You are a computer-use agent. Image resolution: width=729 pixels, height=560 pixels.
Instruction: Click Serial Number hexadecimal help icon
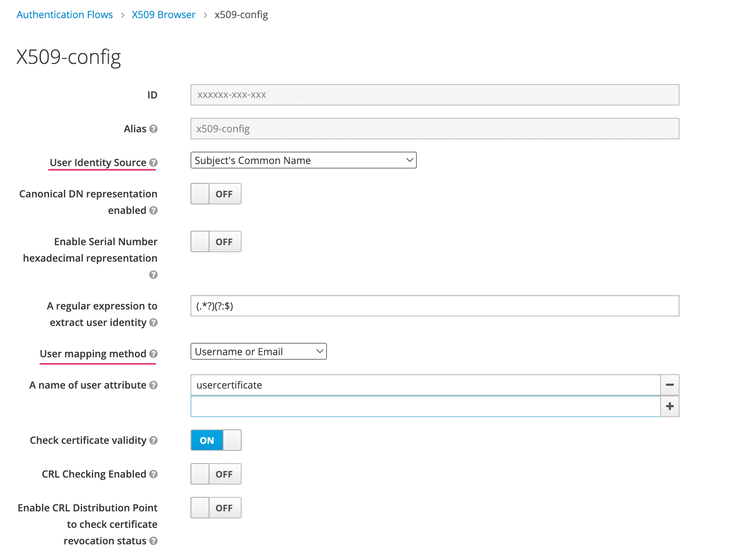(x=153, y=275)
